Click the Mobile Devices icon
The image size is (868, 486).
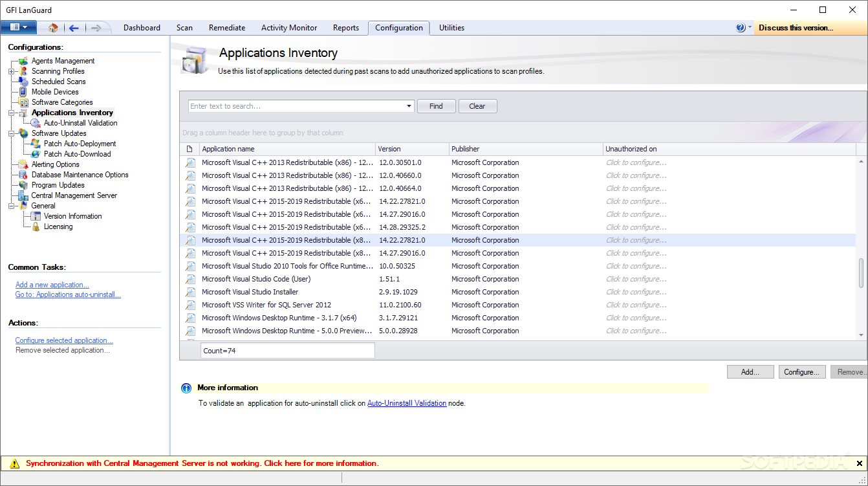(23, 92)
